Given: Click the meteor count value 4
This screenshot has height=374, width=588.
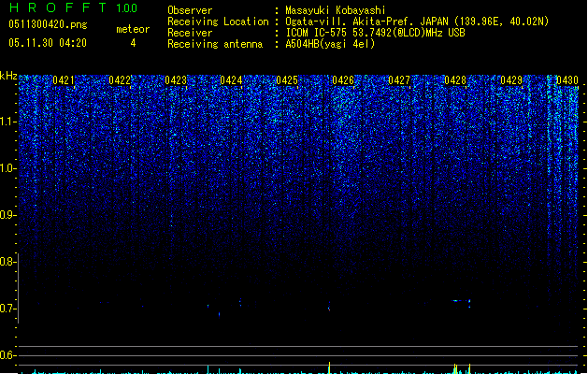Looking at the screenshot, I should coord(133,43).
